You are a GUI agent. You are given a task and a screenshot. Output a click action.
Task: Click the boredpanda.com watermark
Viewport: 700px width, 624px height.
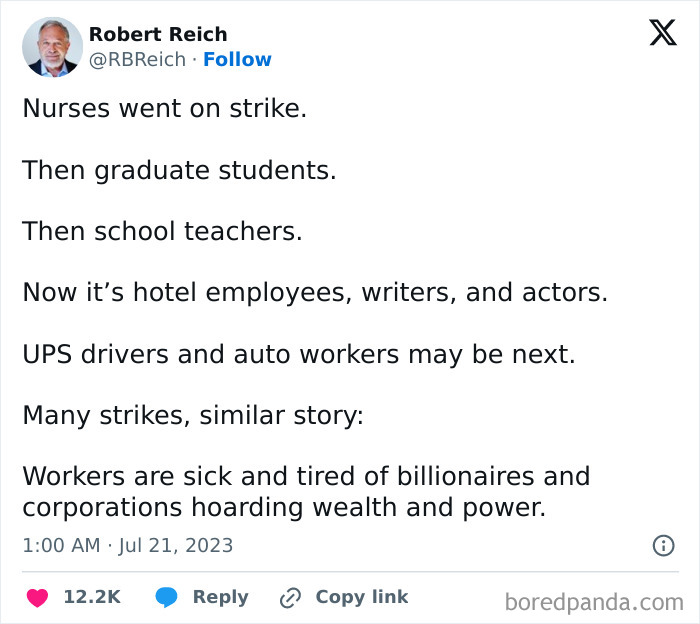594,601
